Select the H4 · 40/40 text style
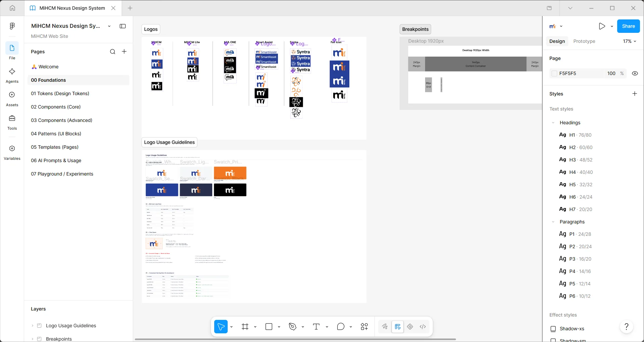 point(576,172)
